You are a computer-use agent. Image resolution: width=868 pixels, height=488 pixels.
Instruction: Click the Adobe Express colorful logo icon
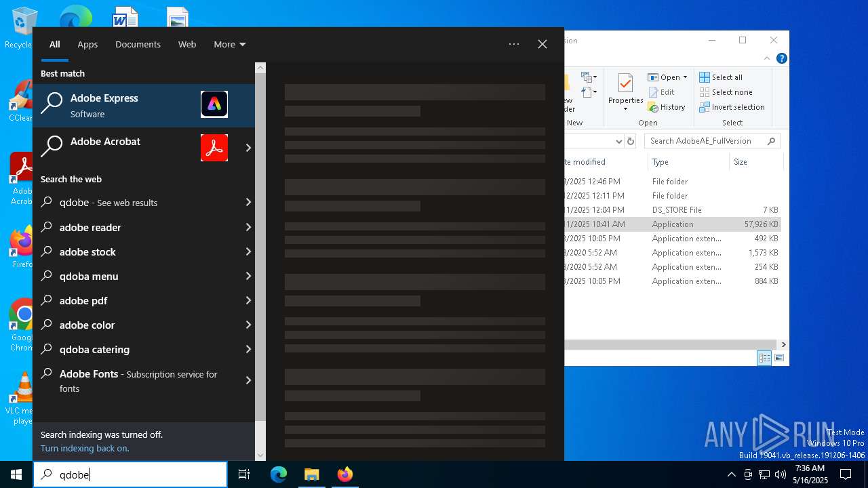click(214, 104)
